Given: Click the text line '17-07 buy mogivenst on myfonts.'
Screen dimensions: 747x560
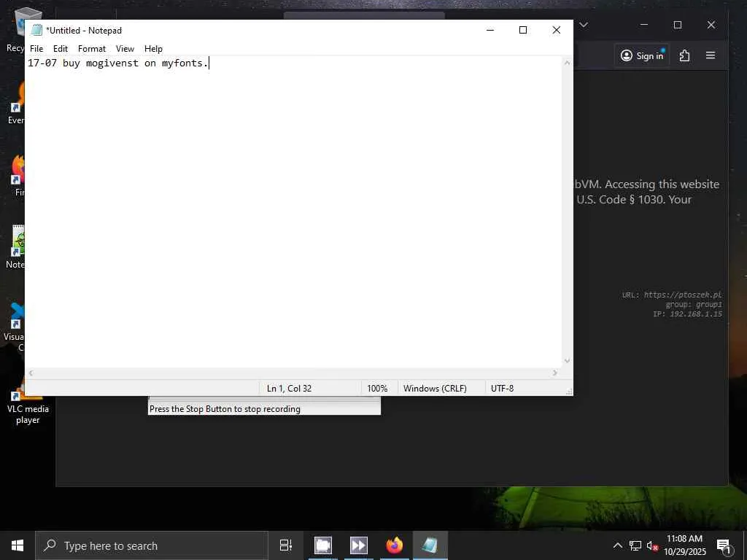Looking at the screenshot, I should point(118,63).
